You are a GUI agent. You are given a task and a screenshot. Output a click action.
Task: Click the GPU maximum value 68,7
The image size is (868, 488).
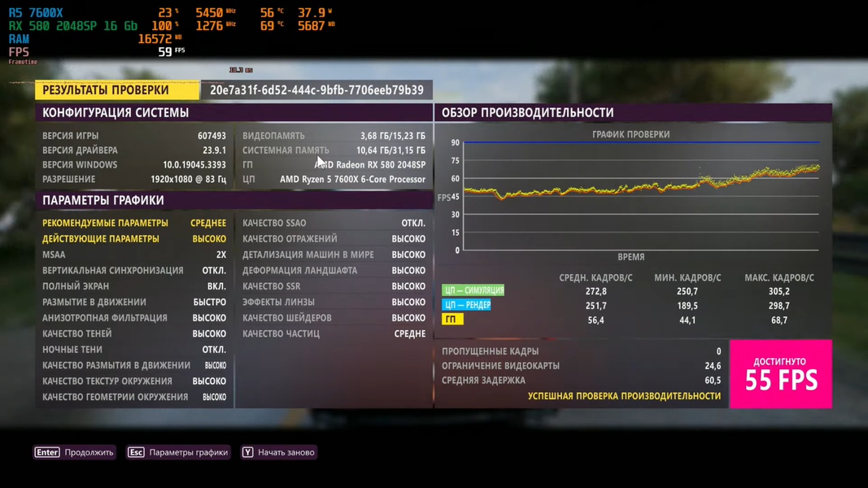click(779, 320)
